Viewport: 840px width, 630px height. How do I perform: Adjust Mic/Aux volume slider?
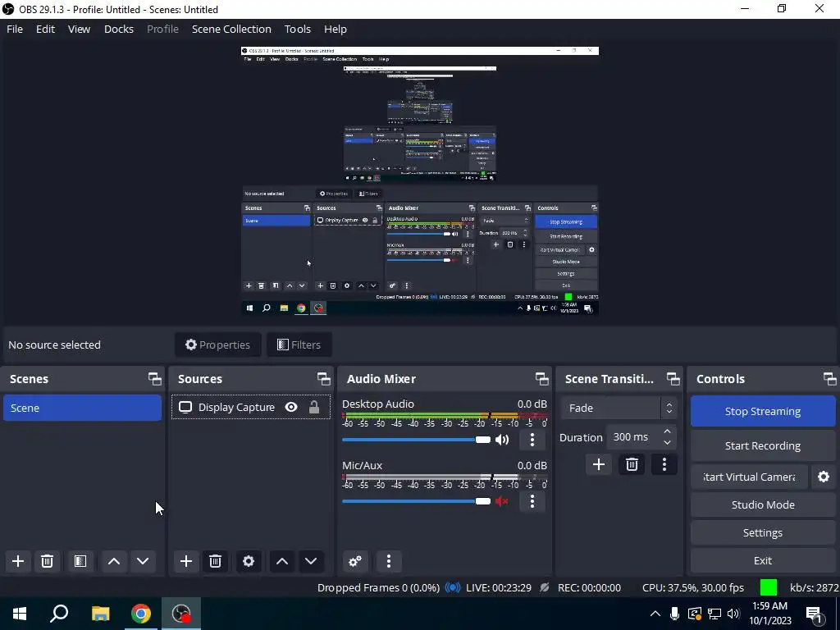pyautogui.click(x=416, y=501)
